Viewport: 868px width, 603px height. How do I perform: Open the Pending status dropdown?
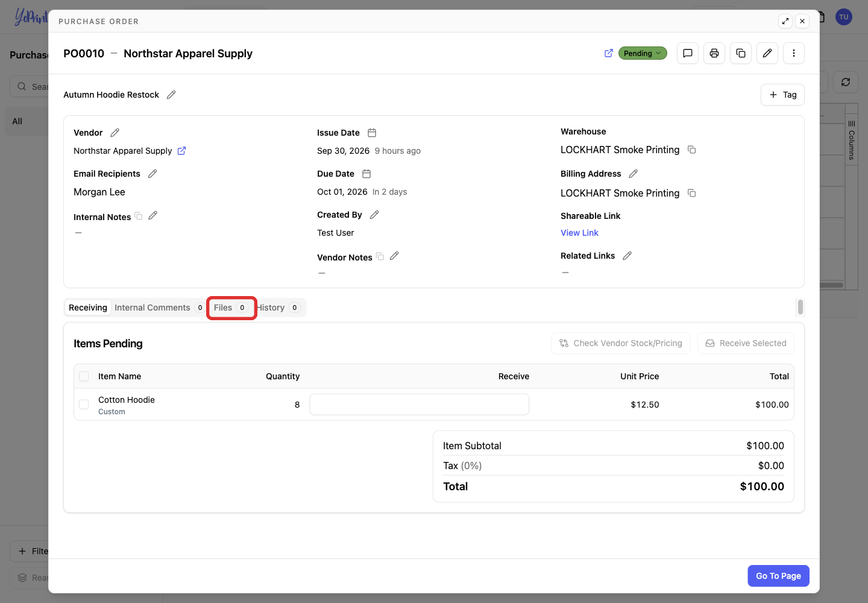tap(643, 53)
